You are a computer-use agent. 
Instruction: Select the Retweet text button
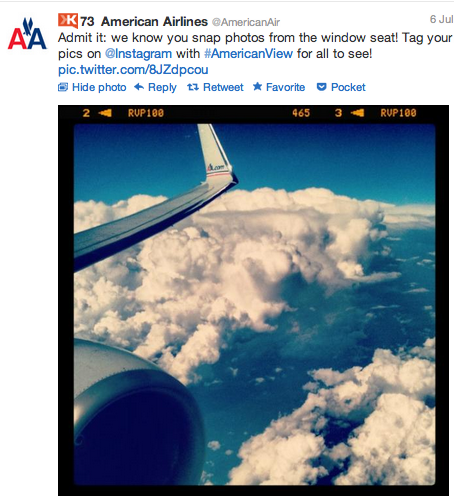[x=223, y=87]
